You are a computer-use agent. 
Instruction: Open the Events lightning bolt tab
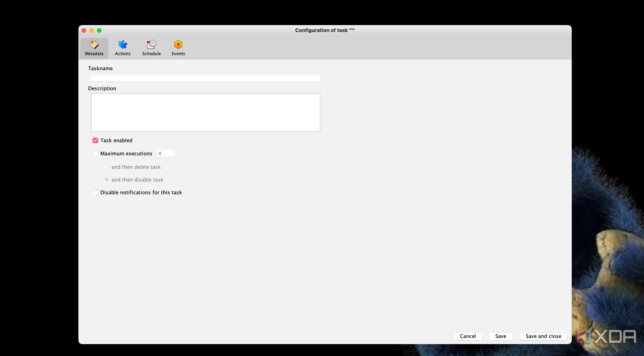pos(178,48)
